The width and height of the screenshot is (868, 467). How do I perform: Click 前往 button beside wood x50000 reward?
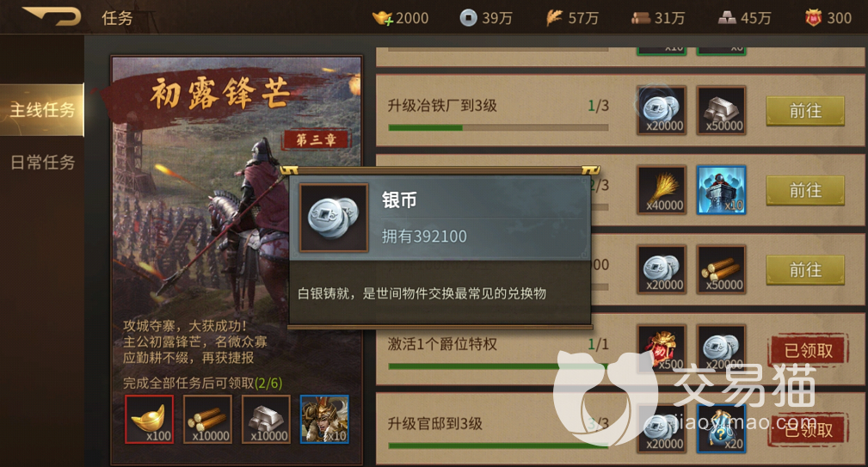pyautogui.click(x=805, y=270)
